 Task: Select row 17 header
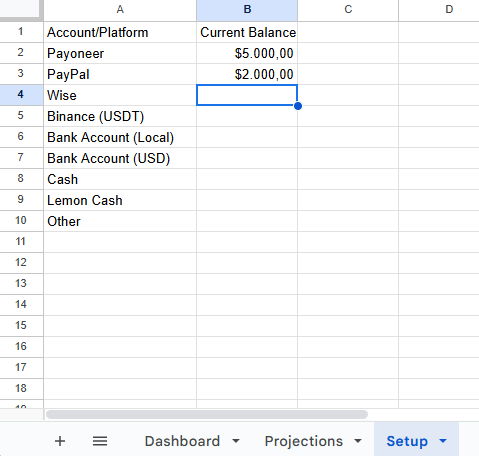coord(21,368)
